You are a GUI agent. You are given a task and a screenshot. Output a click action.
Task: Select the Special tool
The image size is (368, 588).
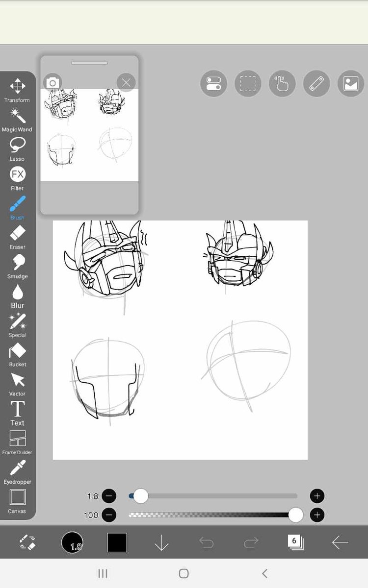coord(17,325)
